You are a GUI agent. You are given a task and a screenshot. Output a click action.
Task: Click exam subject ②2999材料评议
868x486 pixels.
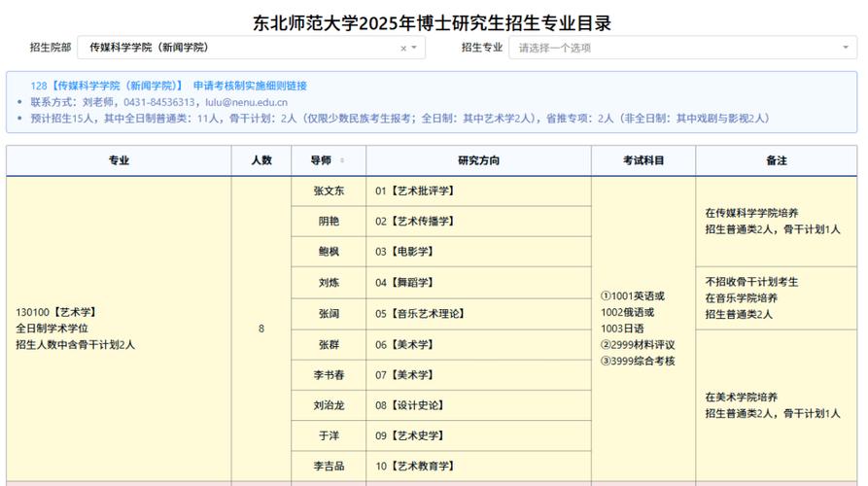click(x=638, y=345)
